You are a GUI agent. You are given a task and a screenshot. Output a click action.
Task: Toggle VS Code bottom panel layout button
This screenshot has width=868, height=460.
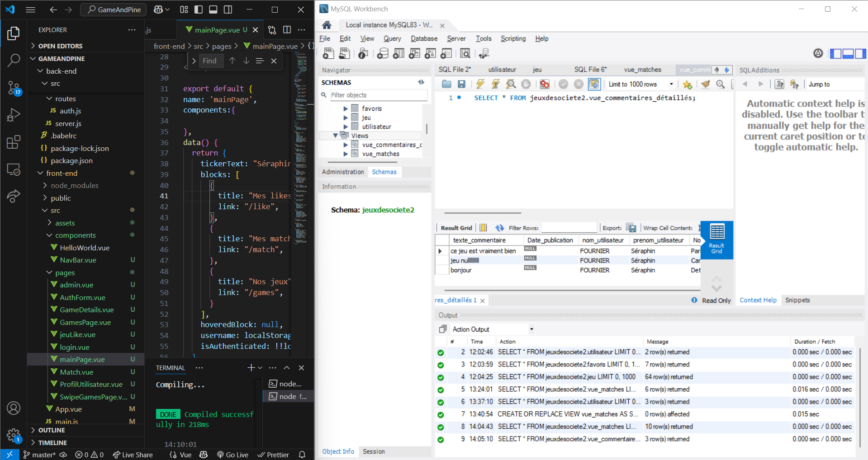[213, 9]
